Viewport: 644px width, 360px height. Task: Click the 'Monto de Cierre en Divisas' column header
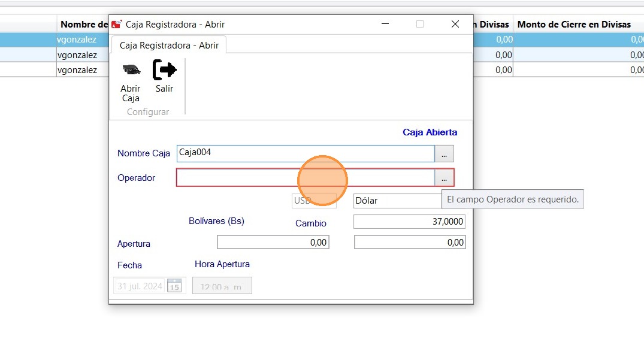pos(574,25)
